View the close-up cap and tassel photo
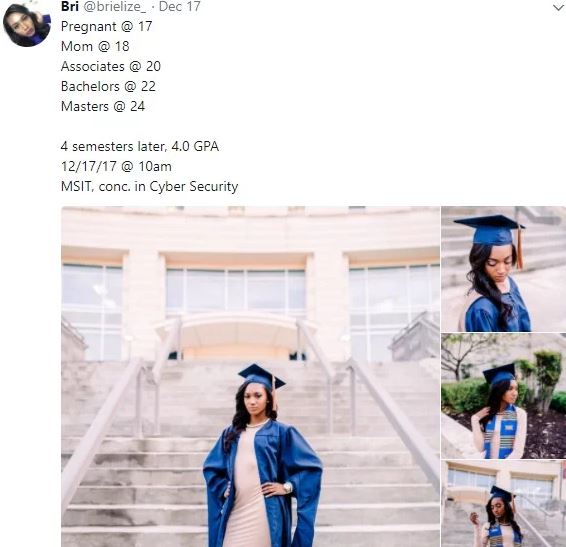This screenshot has height=547, width=566. 503,269
